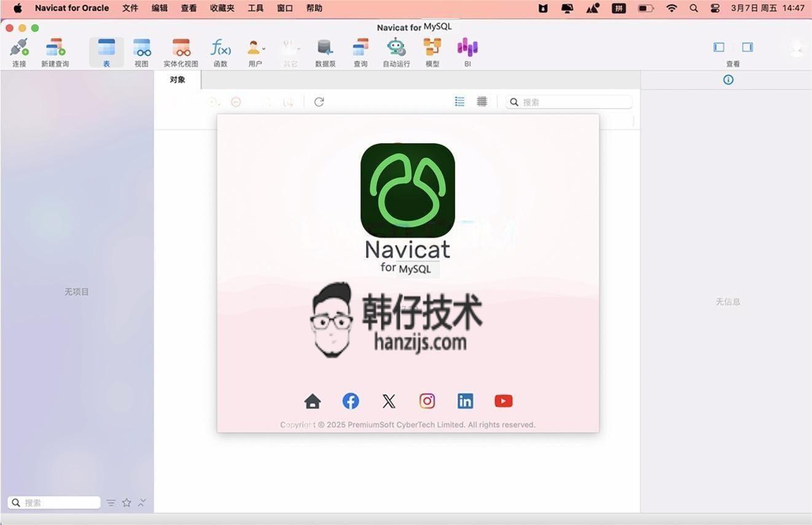Open the X (Twitter) icon on splash
The width and height of the screenshot is (812, 525).
[x=389, y=401]
